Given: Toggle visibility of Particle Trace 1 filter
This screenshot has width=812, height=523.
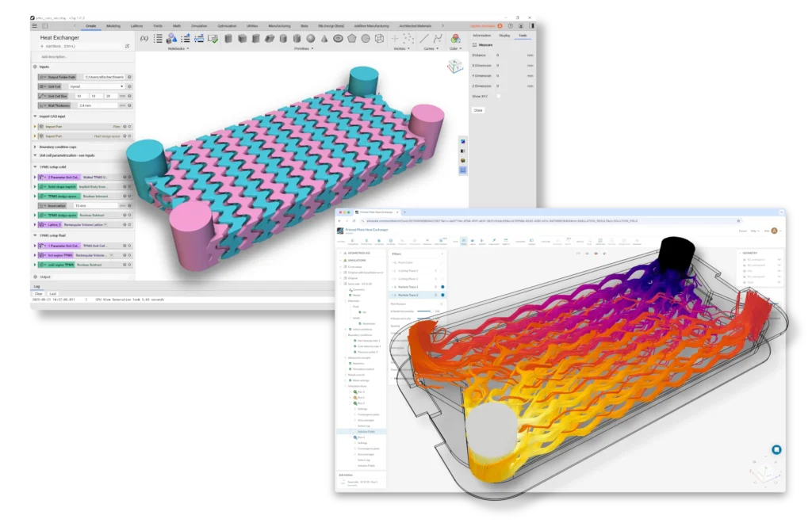Looking at the screenshot, I should 442,287.
